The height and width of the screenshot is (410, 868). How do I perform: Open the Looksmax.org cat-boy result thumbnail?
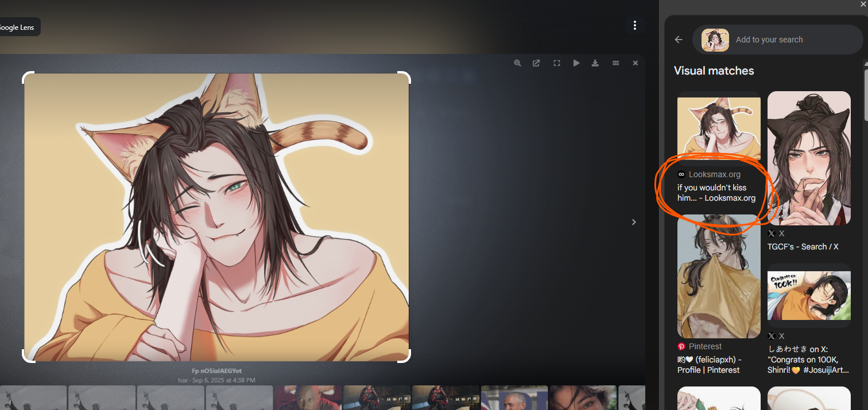719,128
